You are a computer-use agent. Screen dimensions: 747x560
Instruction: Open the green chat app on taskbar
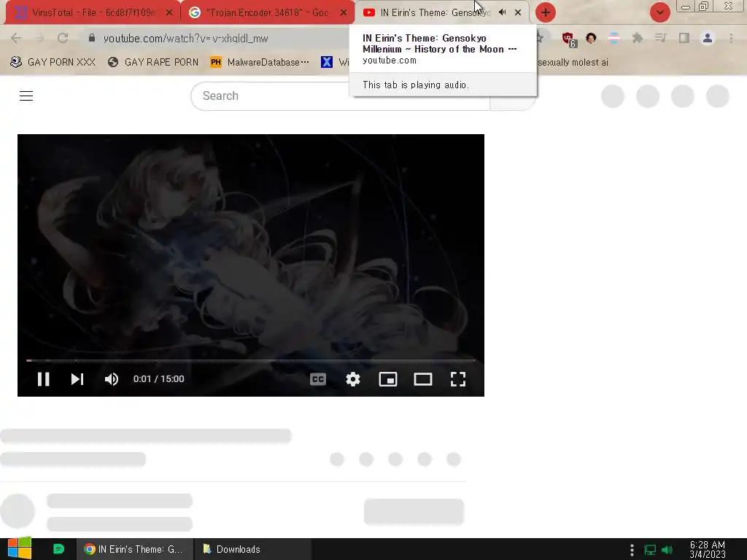(x=58, y=549)
